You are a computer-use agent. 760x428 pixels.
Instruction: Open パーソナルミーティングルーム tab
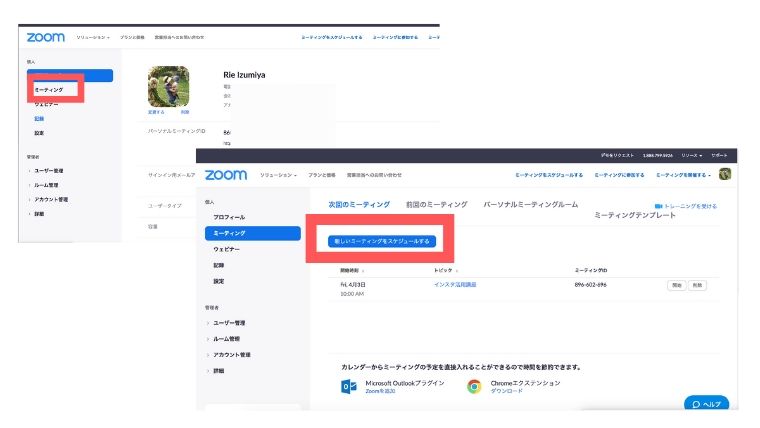[530, 205]
